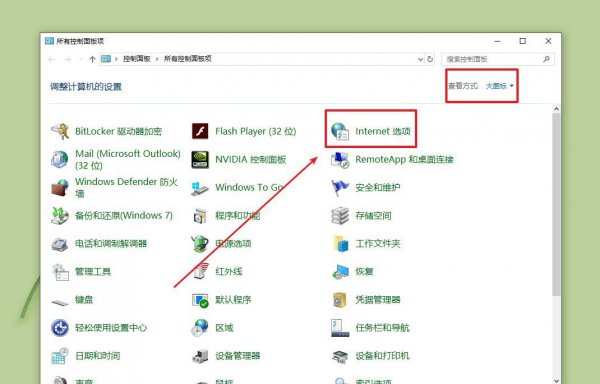The height and width of the screenshot is (384, 600).
Task: Open the 日期和时间 calendar icon
Action: pos(60,356)
